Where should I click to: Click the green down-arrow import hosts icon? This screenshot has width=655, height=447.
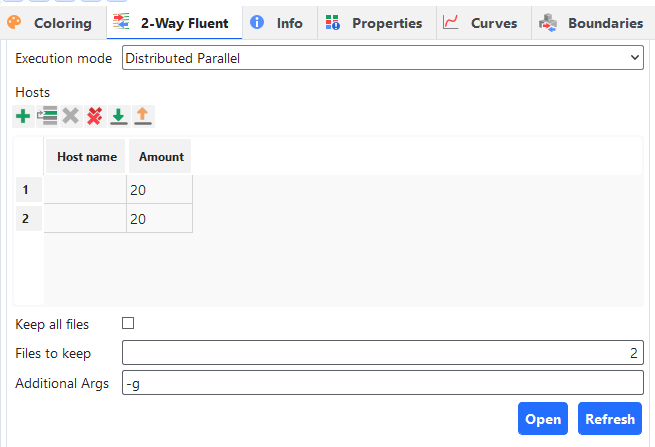119,116
